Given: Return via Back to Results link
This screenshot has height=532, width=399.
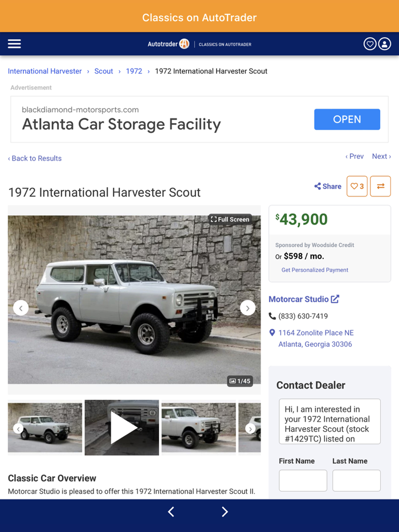Looking at the screenshot, I should point(35,158).
